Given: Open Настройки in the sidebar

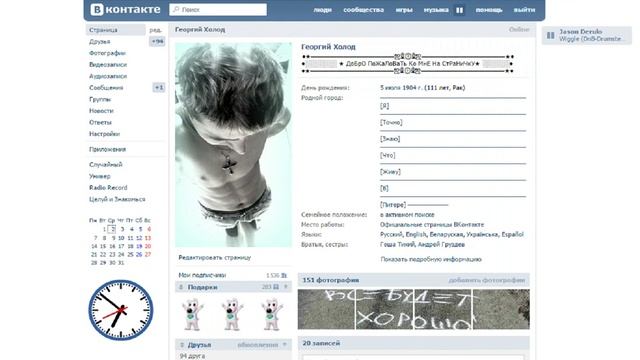Looking at the screenshot, I should click(104, 134).
